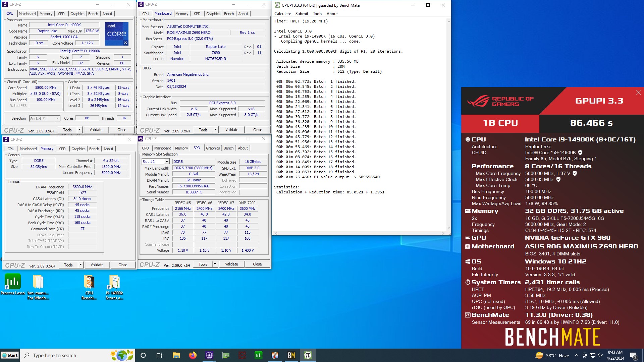Click the ROG MAXIMUS Z690 HERO model field

pyautogui.click(x=197, y=33)
